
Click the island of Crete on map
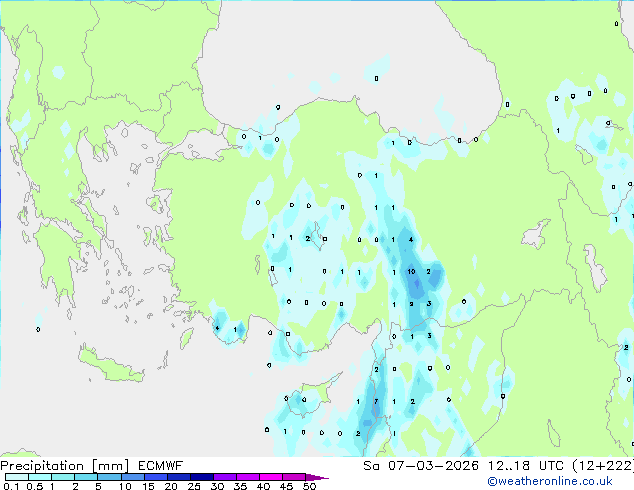112,366
